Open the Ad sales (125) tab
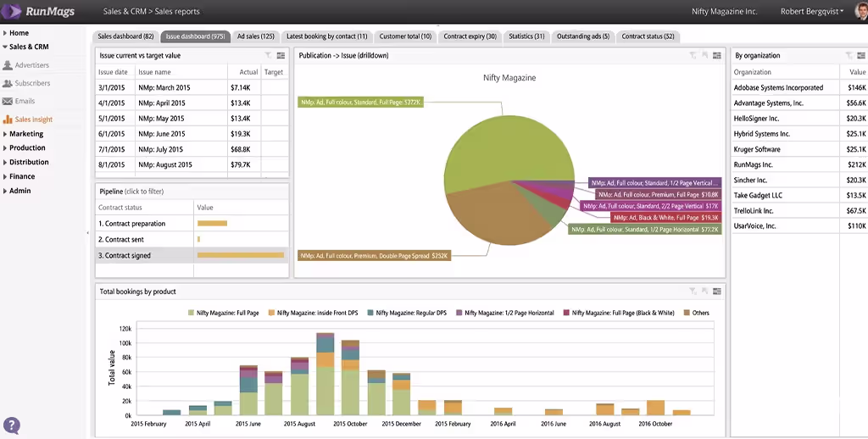 [256, 36]
